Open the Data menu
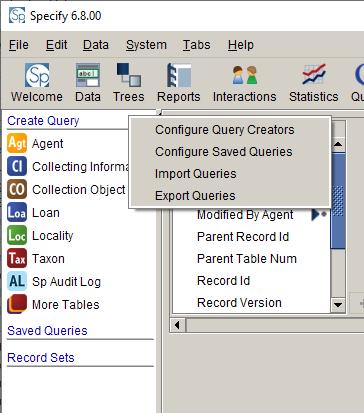This screenshot has width=364, height=413. [x=96, y=45]
